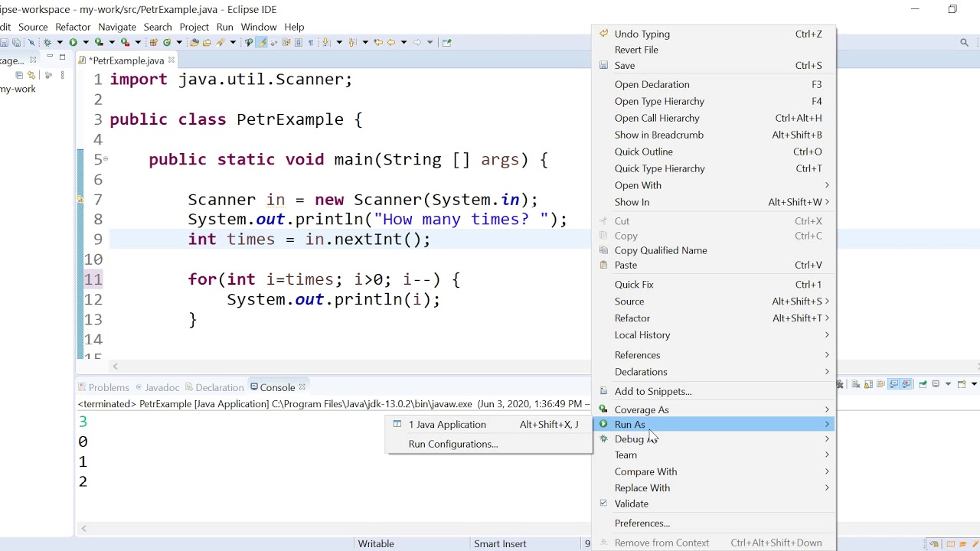980x551 pixels.
Task: Click the External Tools run icon
Action: (125, 43)
